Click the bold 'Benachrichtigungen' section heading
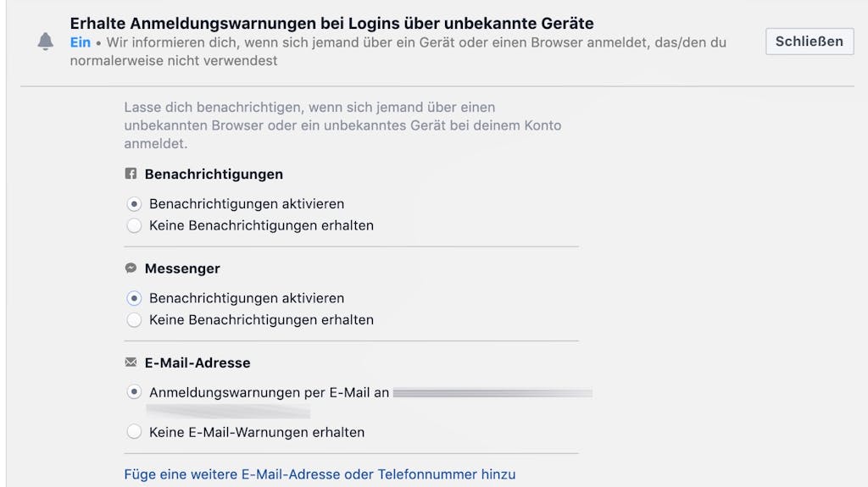The image size is (868, 487). [214, 174]
